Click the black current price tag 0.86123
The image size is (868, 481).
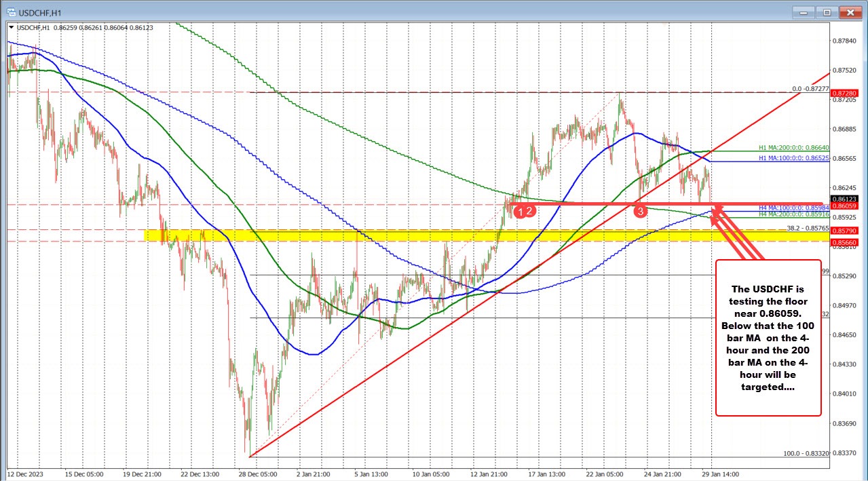point(846,199)
